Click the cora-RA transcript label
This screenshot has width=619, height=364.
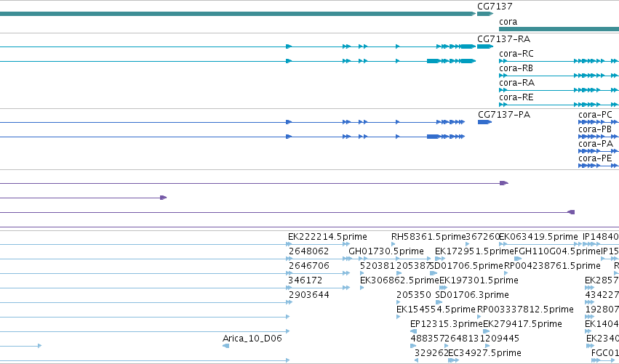point(516,83)
